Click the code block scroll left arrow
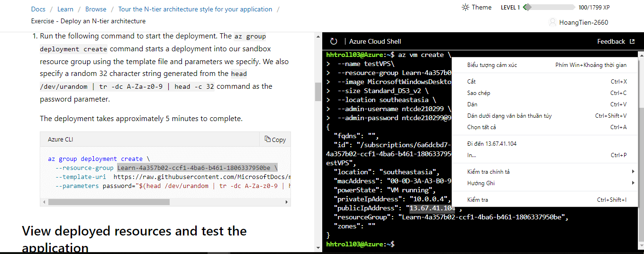The image size is (644, 254). 44,202
